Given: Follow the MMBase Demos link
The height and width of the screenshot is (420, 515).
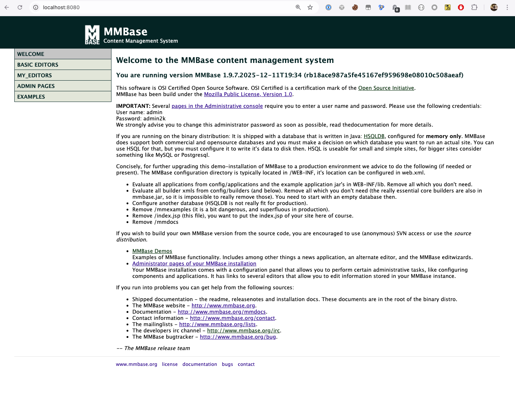Looking at the screenshot, I should tap(152, 251).
